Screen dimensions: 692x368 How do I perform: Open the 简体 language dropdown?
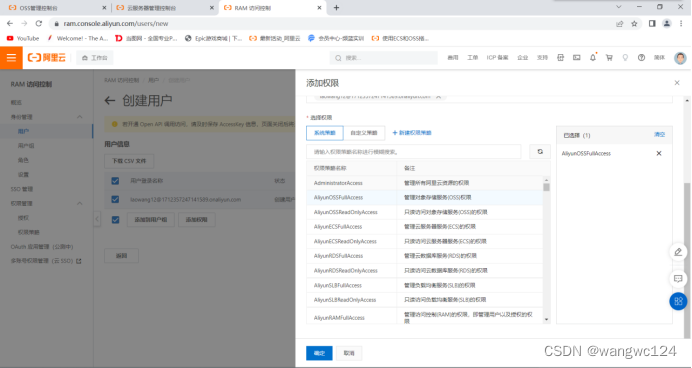pos(659,58)
